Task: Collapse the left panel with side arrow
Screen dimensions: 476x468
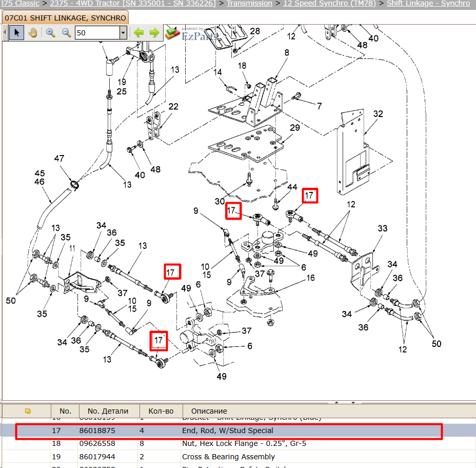Action: (5, 32)
